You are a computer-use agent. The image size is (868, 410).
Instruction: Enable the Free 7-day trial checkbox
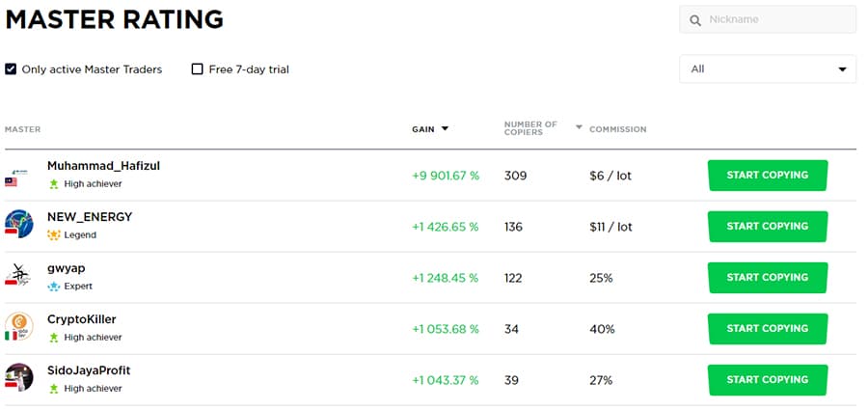198,69
